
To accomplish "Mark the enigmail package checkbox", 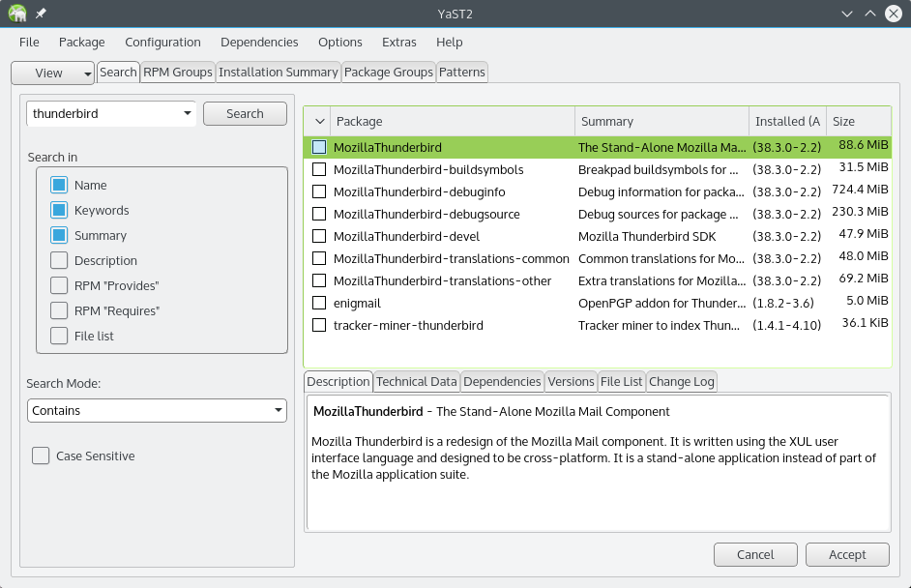I will (x=319, y=303).
